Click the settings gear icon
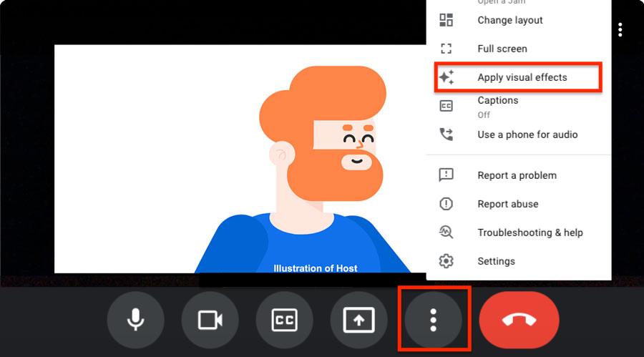 point(446,261)
